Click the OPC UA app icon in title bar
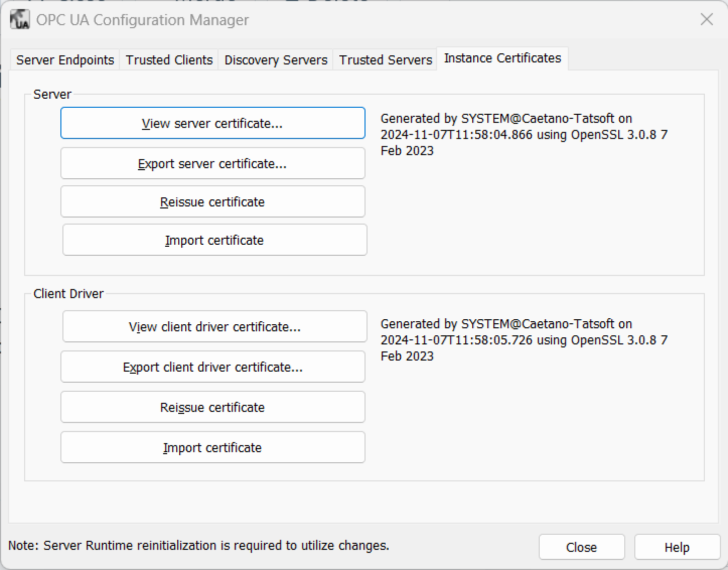The height and width of the screenshot is (570, 728). tap(20, 20)
